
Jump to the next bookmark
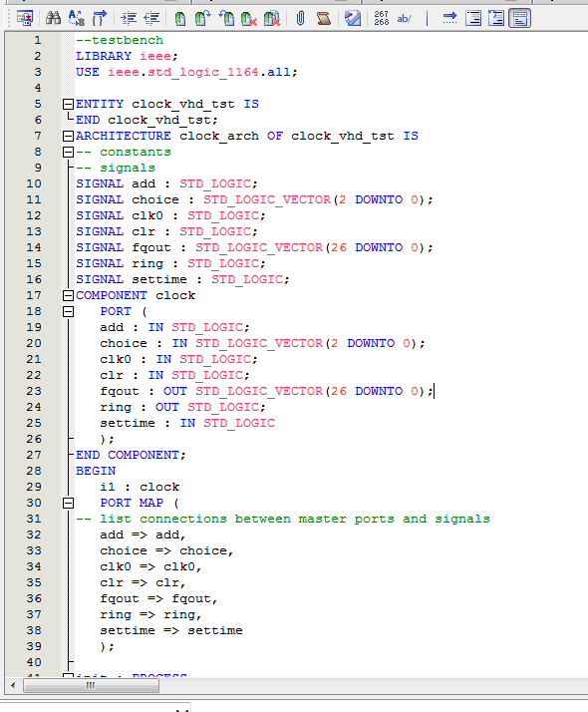202,18
